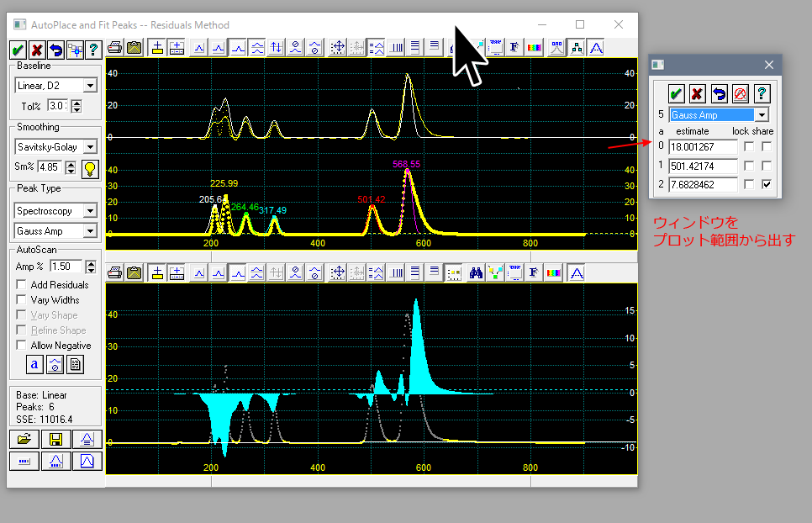The image size is (812, 523).
Task: Click the open folder icon at bottom left
Action: point(25,439)
